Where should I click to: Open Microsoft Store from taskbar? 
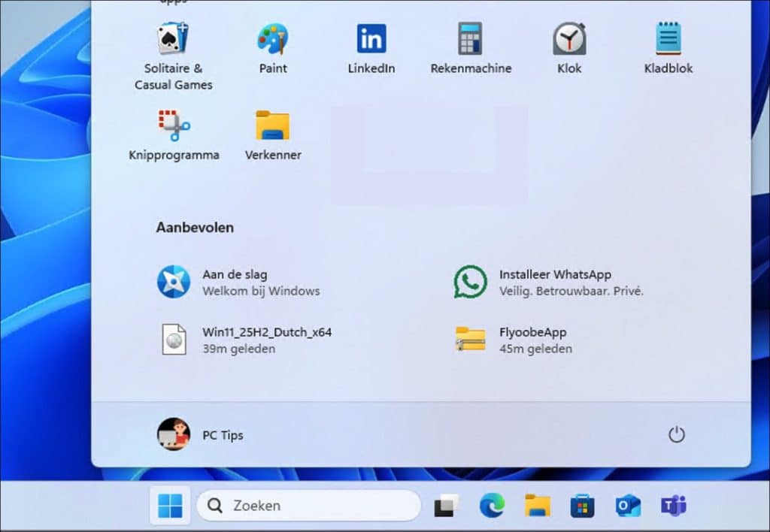[582, 506]
